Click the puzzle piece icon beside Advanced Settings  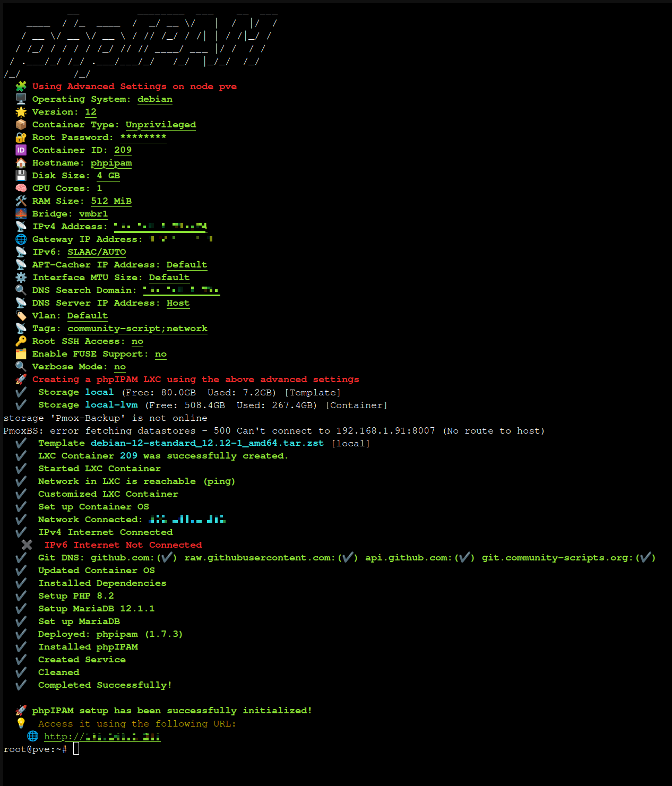point(21,87)
